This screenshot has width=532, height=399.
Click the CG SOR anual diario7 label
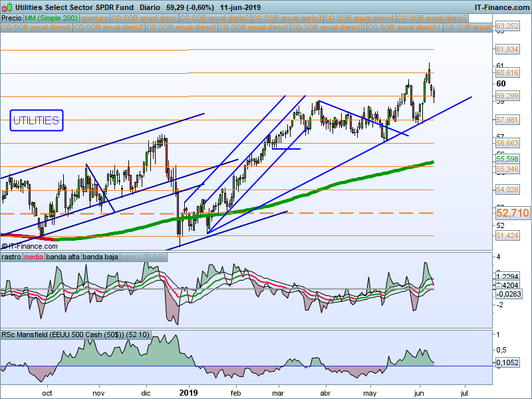tap(109, 27)
